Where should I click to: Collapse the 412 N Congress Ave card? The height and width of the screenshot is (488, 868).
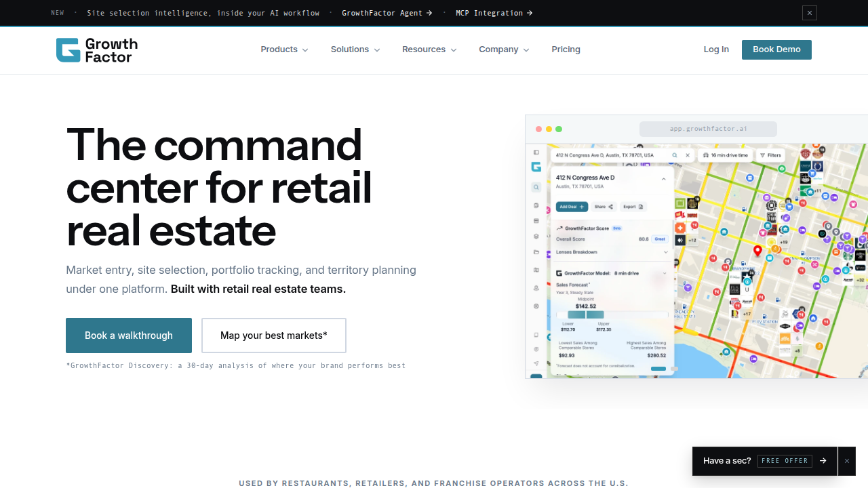point(664,179)
